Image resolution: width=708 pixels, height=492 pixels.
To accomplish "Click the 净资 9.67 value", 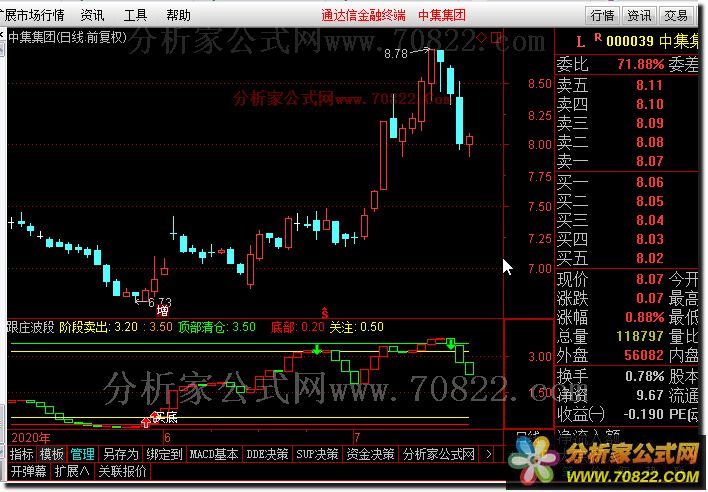I will coord(650,395).
